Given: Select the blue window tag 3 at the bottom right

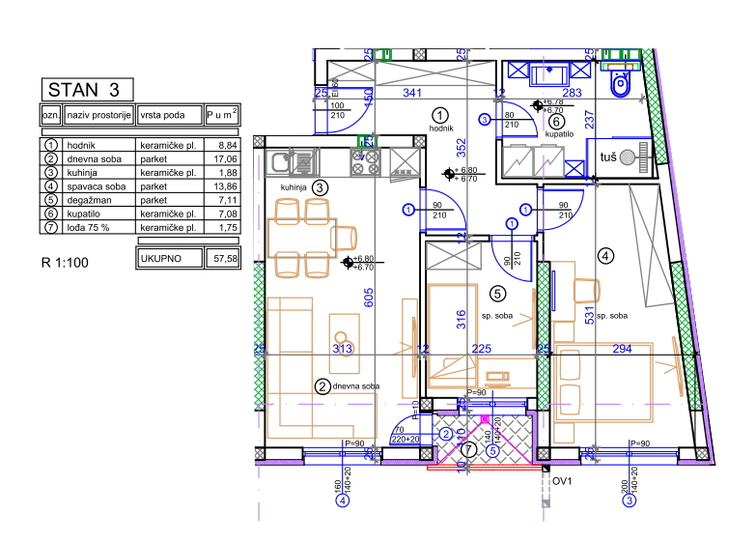Looking at the screenshot, I should 630,500.
